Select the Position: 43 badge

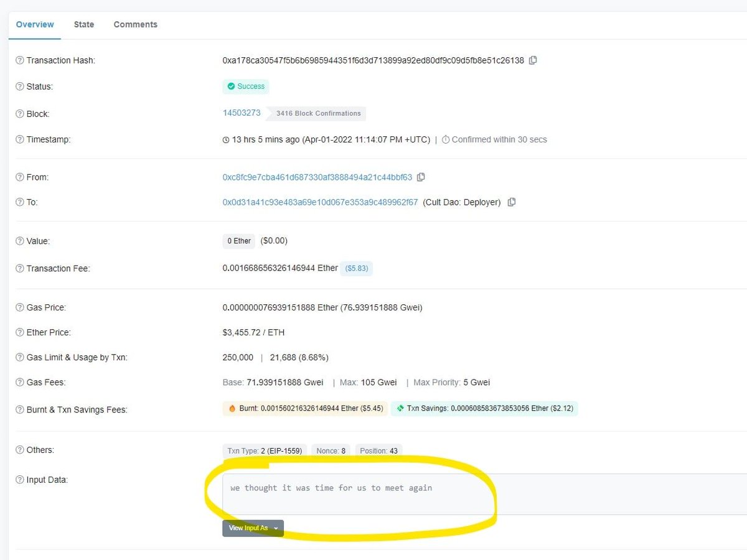[x=379, y=450]
